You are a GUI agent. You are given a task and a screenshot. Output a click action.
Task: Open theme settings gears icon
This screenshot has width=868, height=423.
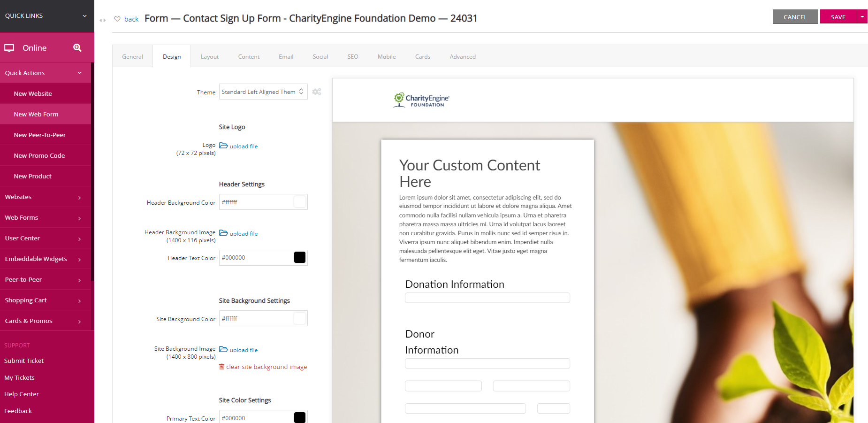point(317,92)
